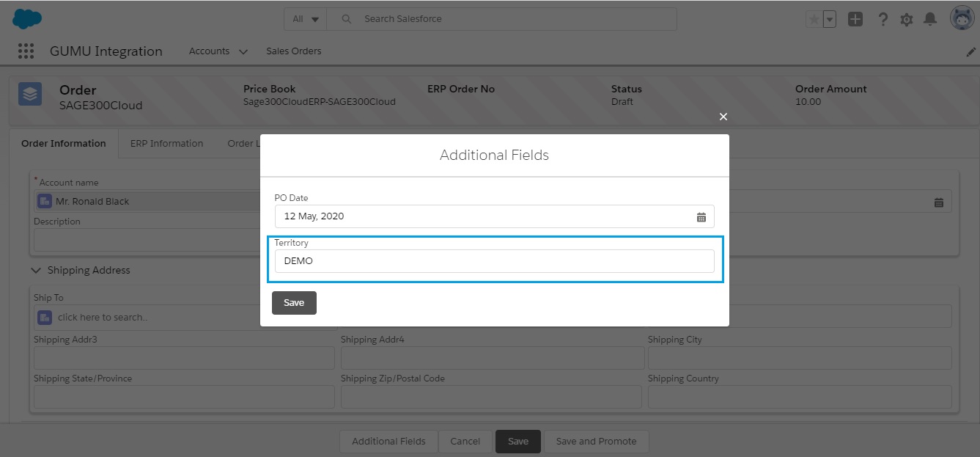Click the favorites star icon
Viewport: 980px width, 457px height.
pyautogui.click(x=814, y=20)
